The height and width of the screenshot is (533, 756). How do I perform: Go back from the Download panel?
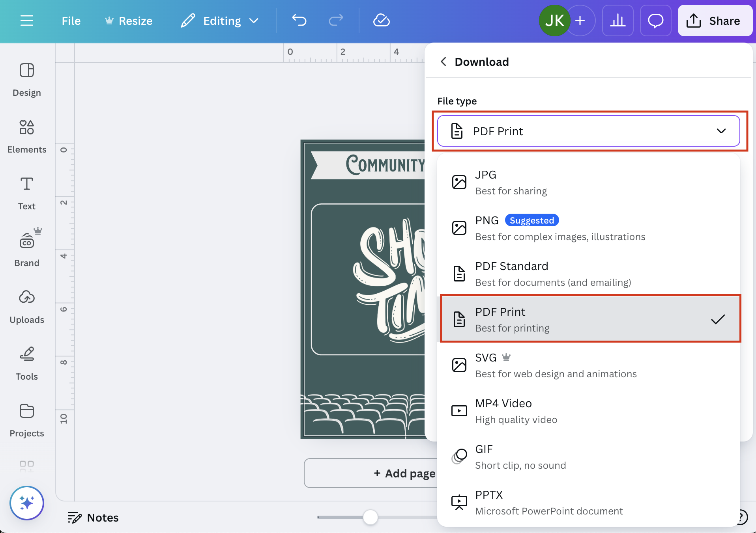443,62
